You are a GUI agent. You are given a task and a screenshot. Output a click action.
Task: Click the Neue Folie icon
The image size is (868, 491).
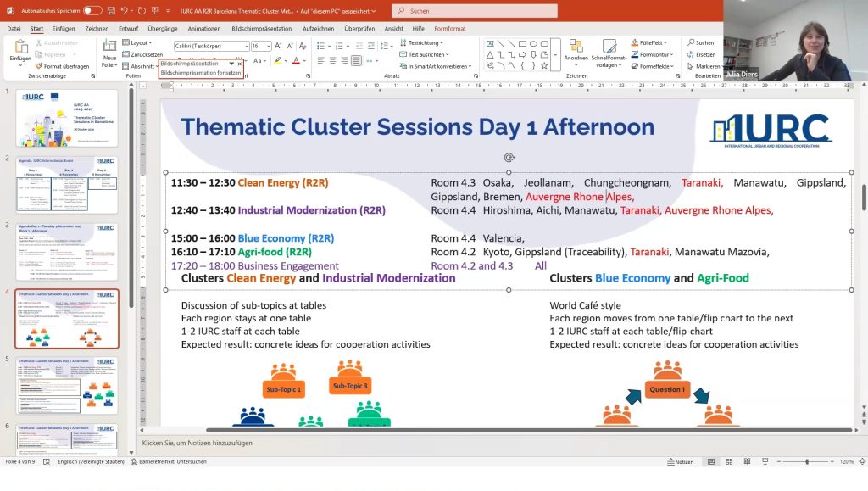110,48
